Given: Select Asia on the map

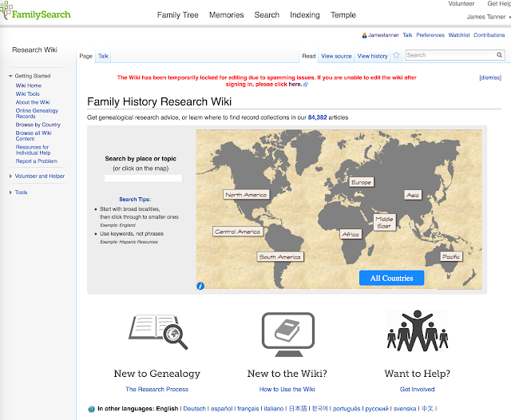Looking at the screenshot, I should (413, 195).
